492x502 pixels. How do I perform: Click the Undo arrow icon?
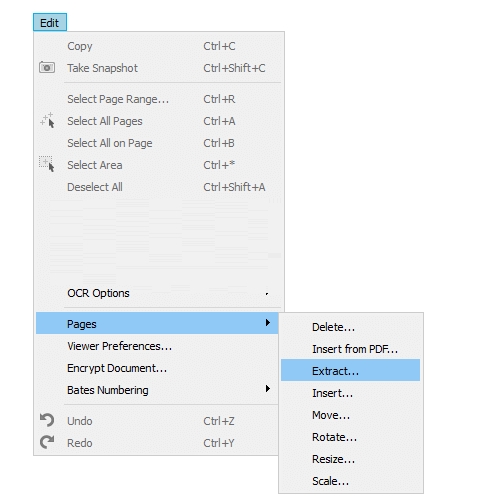pyautogui.click(x=47, y=420)
